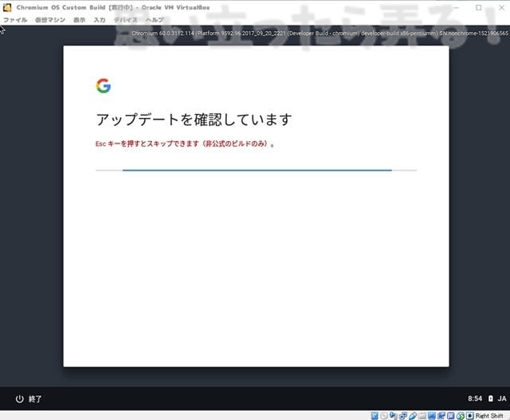Click the VirtualBox title bar app icon
510x420 pixels.
point(7,7)
